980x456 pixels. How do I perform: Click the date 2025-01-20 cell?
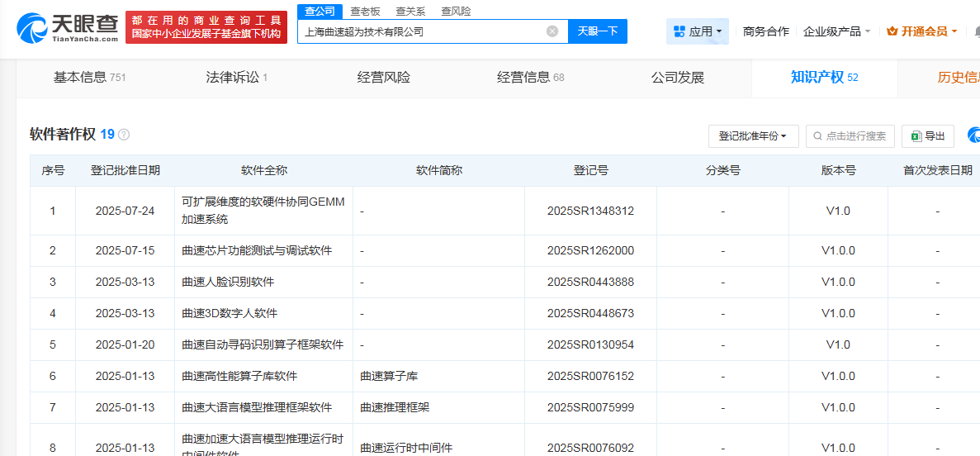(125, 344)
